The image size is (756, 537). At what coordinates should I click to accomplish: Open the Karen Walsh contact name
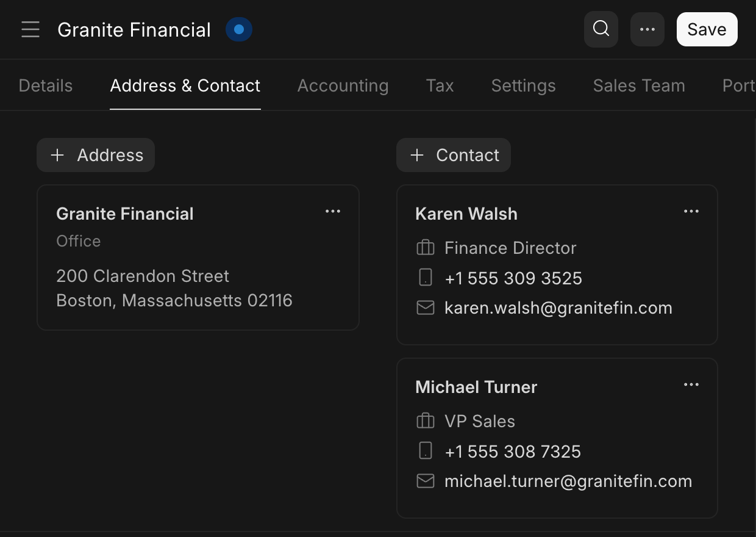pyautogui.click(x=466, y=214)
